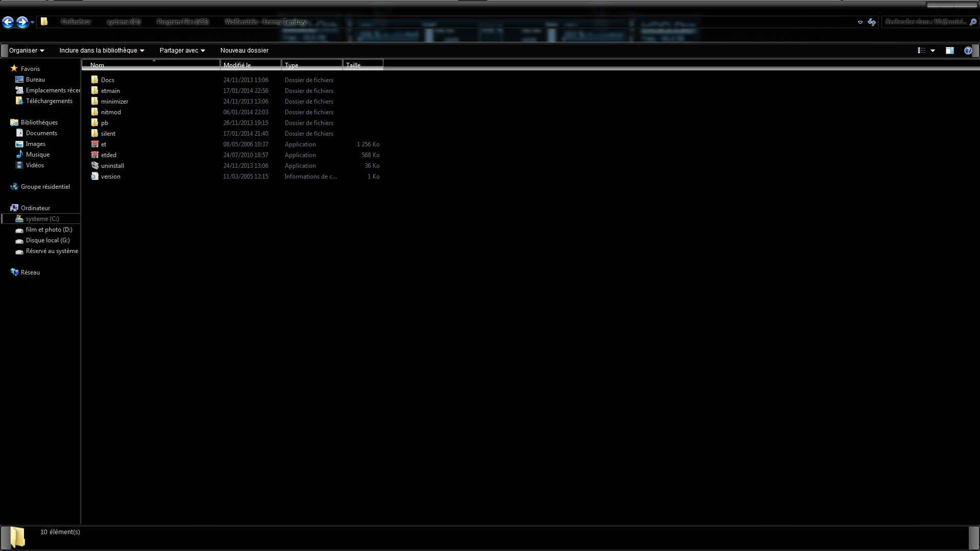
Task: Open Inclure dans la bibliothèque menu
Action: coord(102,51)
